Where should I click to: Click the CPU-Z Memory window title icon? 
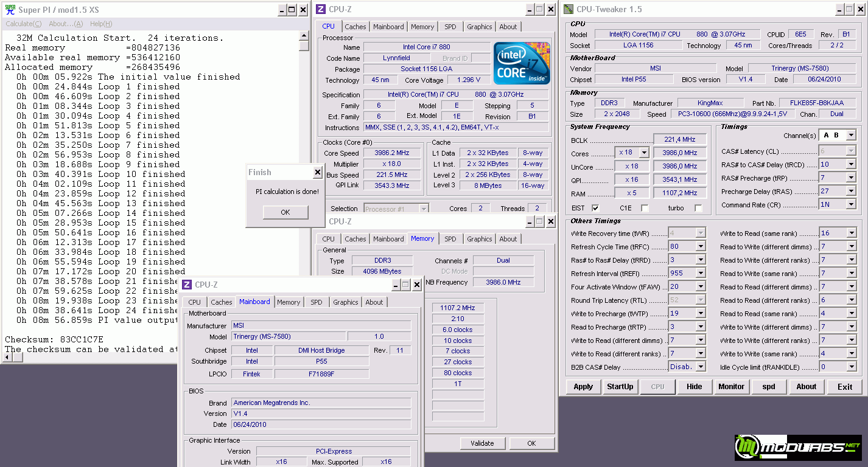click(321, 221)
